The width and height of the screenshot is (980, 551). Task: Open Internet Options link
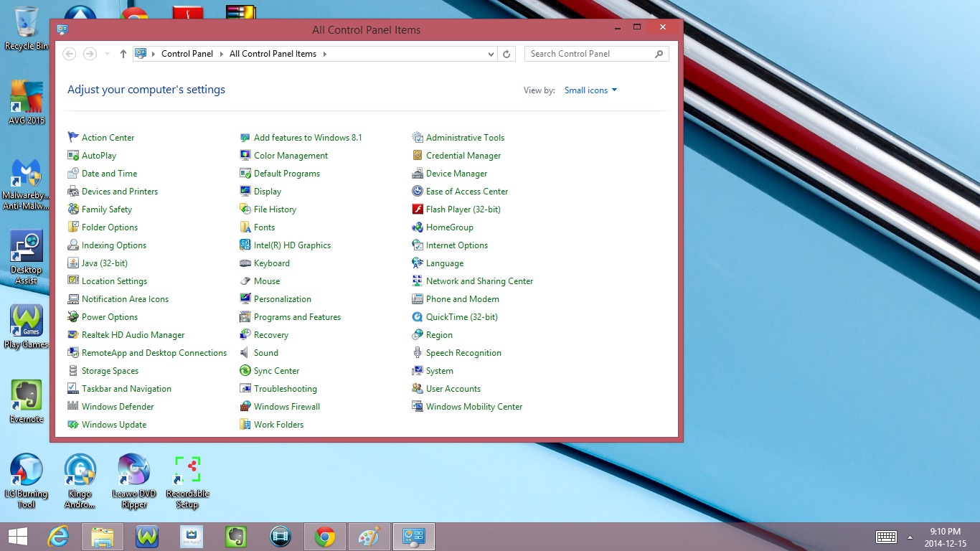pos(456,245)
